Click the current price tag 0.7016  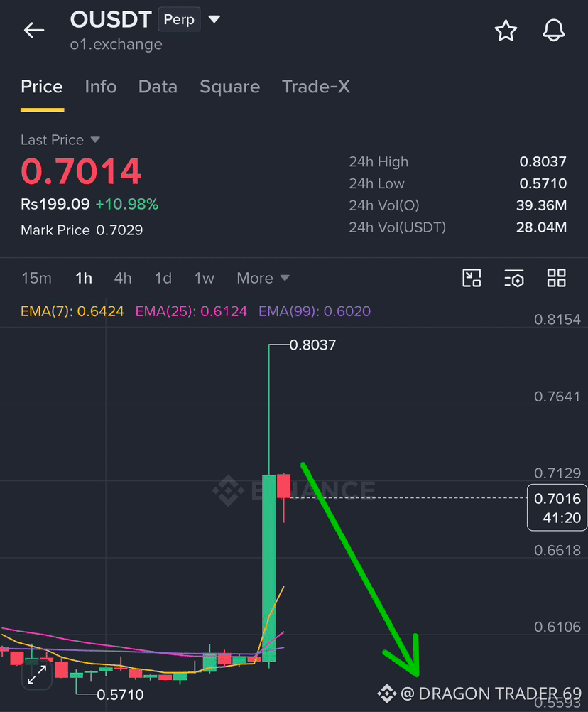[x=557, y=507]
